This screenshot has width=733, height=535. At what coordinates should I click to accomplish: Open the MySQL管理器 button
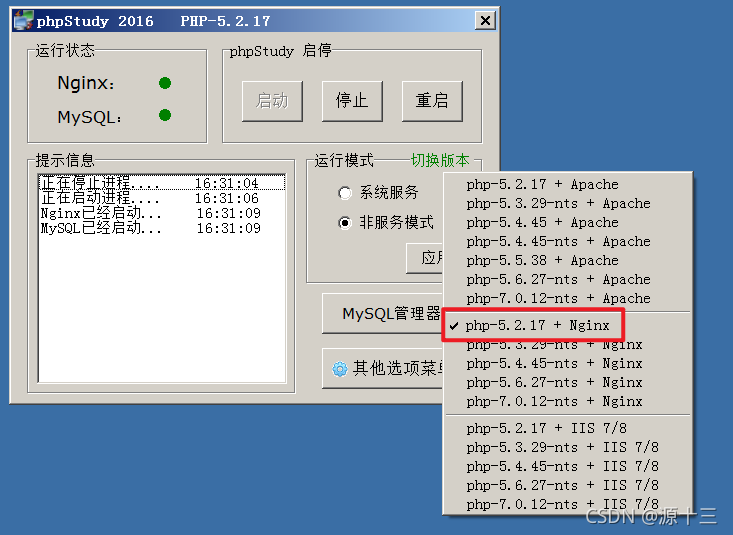point(382,313)
